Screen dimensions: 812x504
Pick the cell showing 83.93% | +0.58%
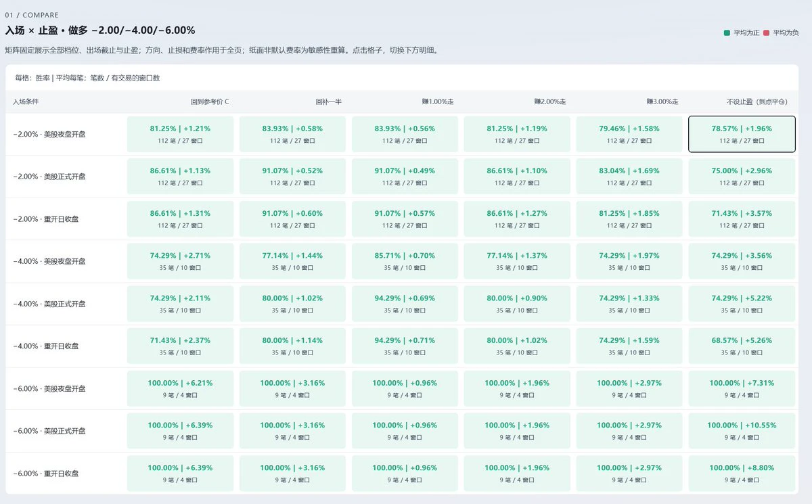point(292,134)
